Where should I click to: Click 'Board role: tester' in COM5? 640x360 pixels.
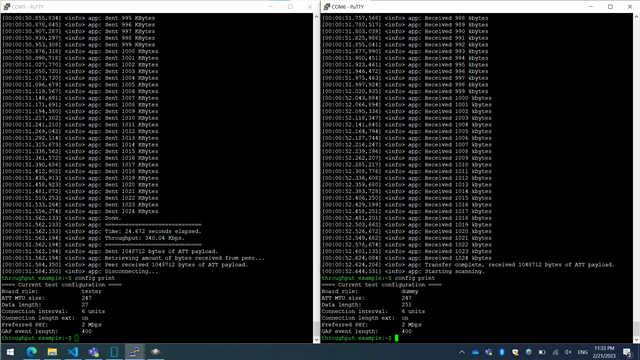(x=51, y=291)
